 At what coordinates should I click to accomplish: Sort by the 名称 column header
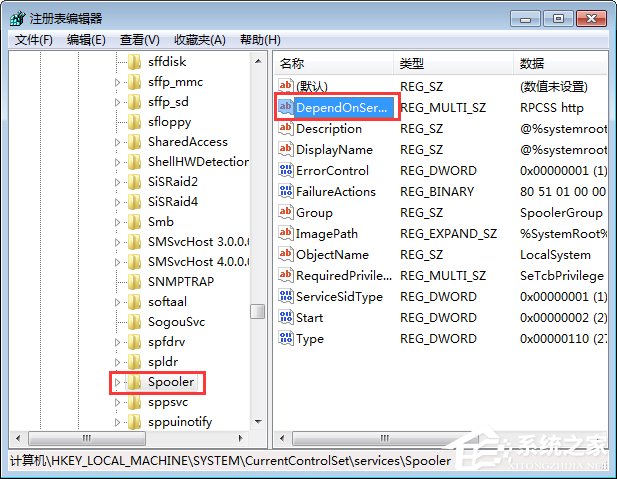coord(334,63)
